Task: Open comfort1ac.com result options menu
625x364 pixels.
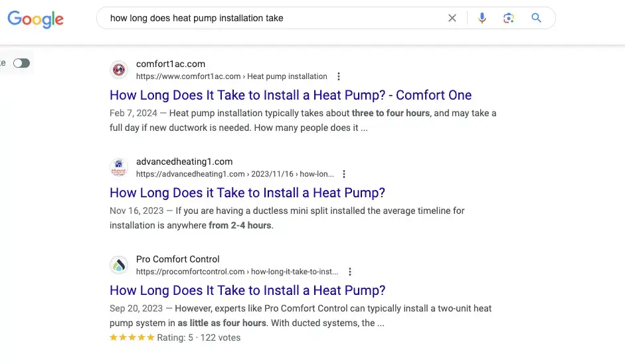Action: [x=339, y=76]
